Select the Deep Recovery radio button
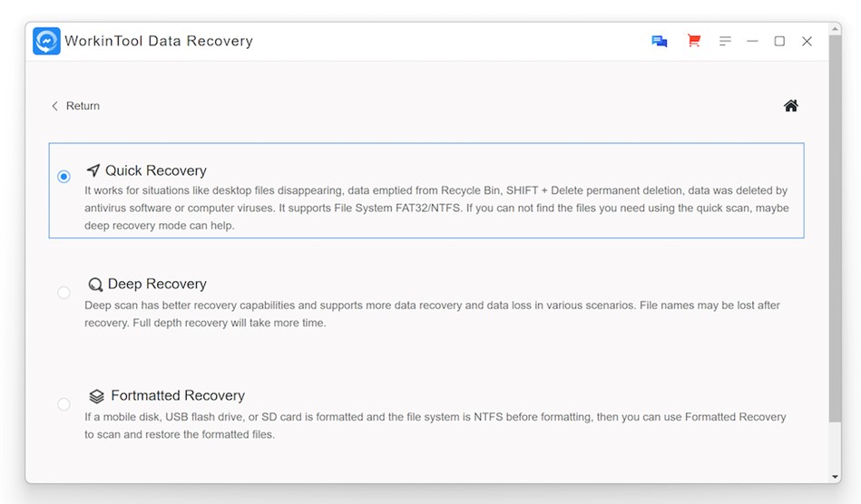 (64, 292)
